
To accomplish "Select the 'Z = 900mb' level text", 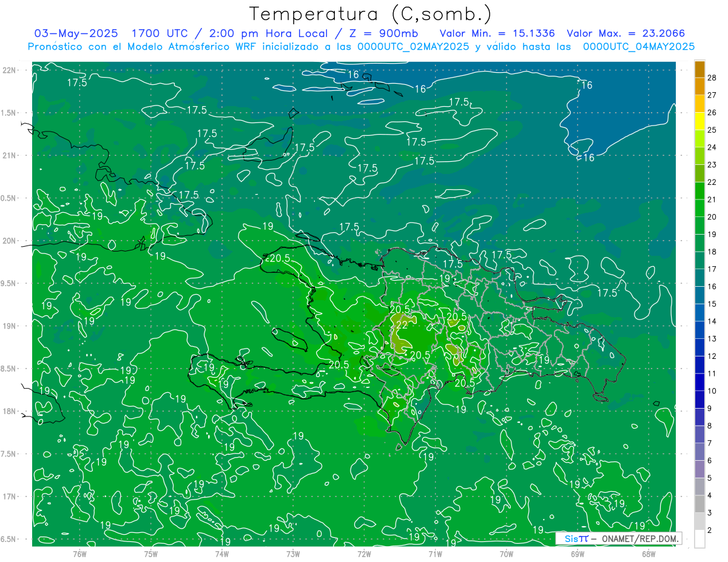I will [383, 33].
